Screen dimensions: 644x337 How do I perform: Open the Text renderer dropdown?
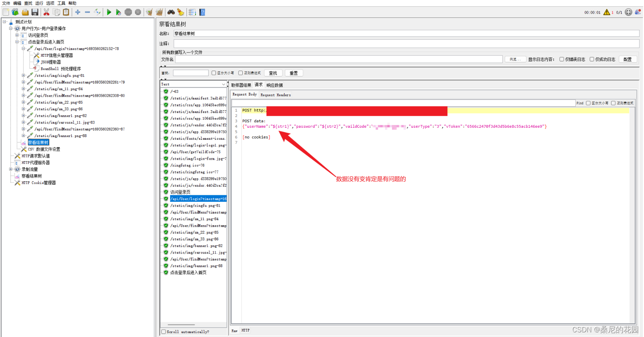(x=193, y=84)
